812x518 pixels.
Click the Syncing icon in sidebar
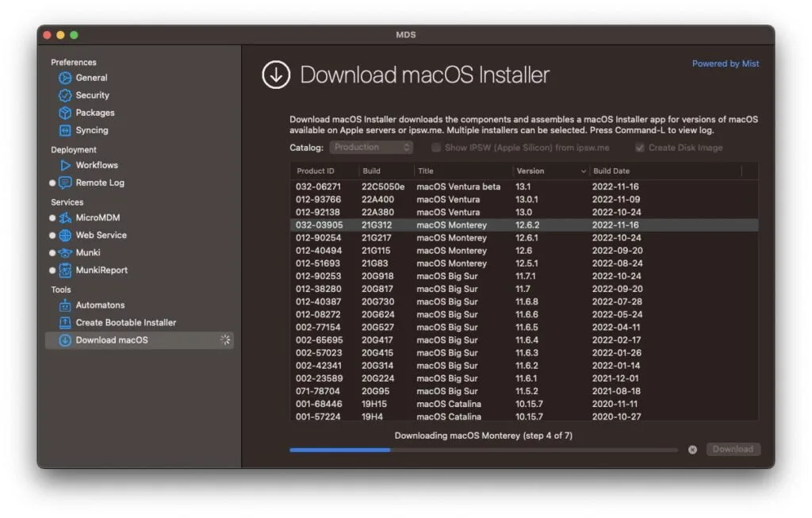(65, 131)
